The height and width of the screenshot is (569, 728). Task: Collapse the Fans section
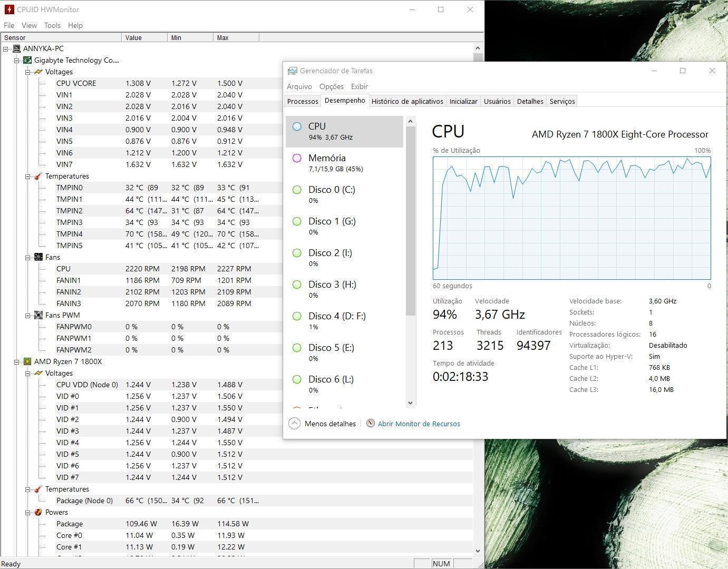27,257
